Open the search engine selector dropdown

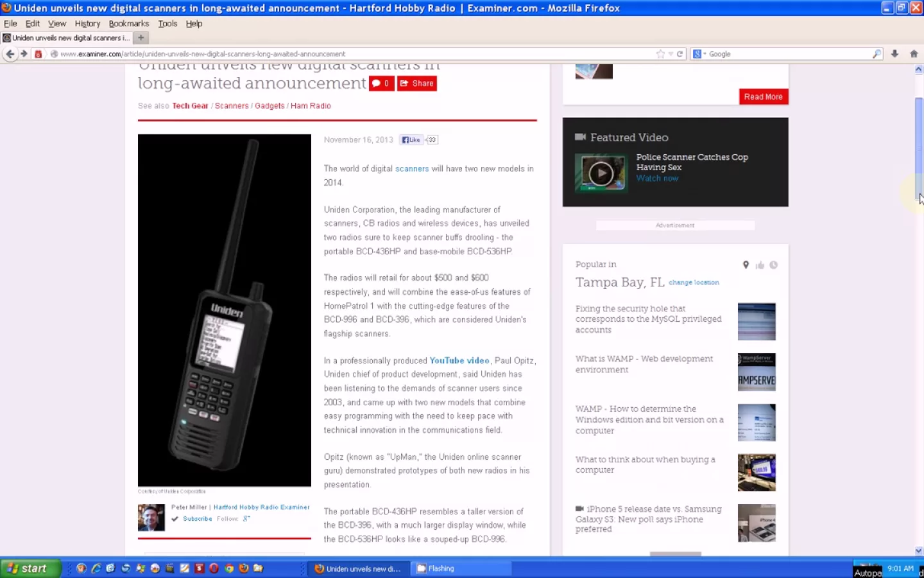pyautogui.click(x=699, y=54)
